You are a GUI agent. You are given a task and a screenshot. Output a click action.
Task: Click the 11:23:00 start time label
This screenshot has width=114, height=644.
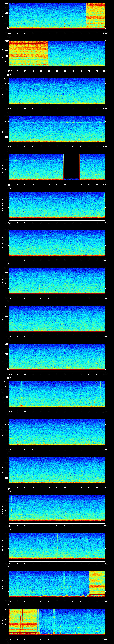coord(9,374)
